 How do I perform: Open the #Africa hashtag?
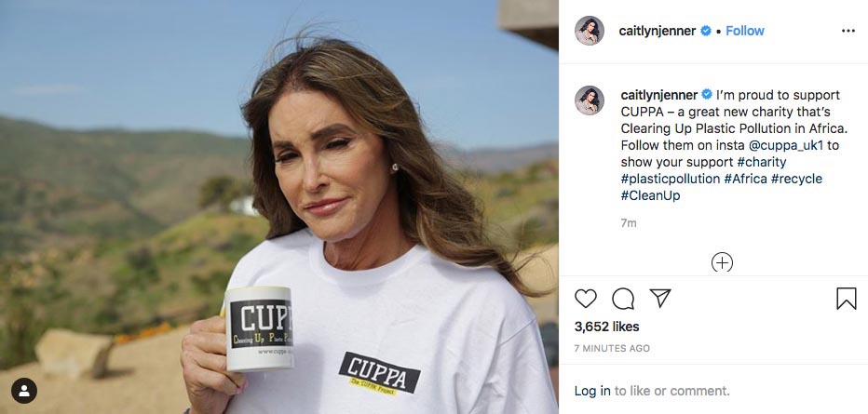[746, 179]
